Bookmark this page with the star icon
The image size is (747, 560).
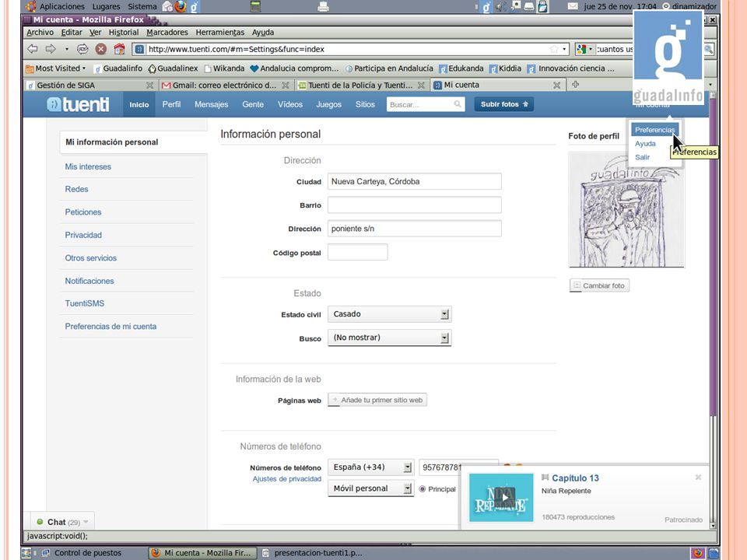pyautogui.click(x=553, y=49)
